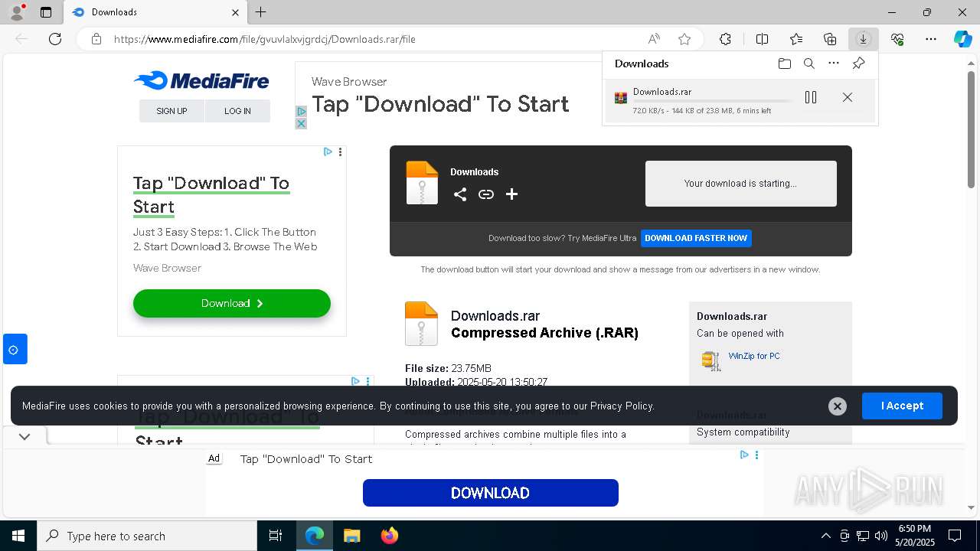
Task: Copy link icon for Downloads file
Action: 486,194
